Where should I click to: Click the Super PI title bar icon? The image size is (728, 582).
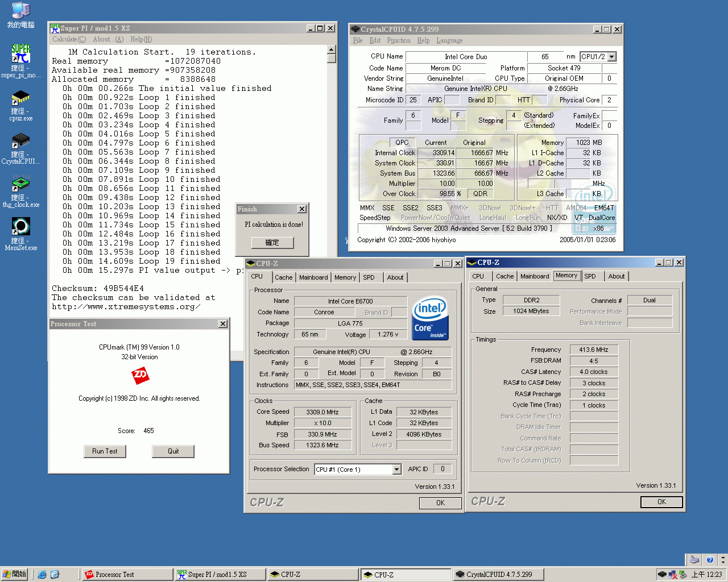pos(55,28)
